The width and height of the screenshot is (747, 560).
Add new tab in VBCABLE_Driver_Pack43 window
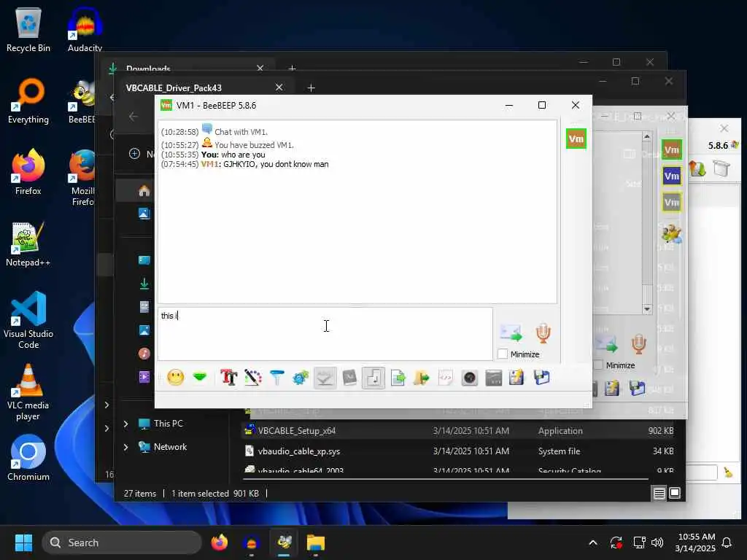[311, 88]
